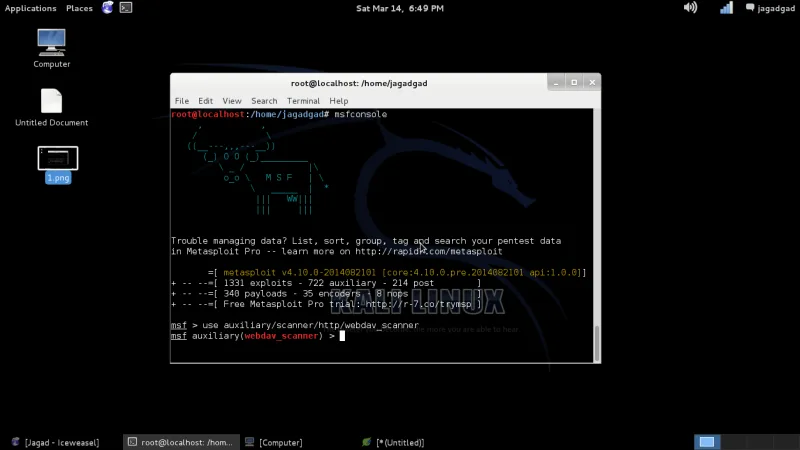Launch terminal from top panel icon
Viewport: 800px width, 450px height.
click(x=126, y=8)
